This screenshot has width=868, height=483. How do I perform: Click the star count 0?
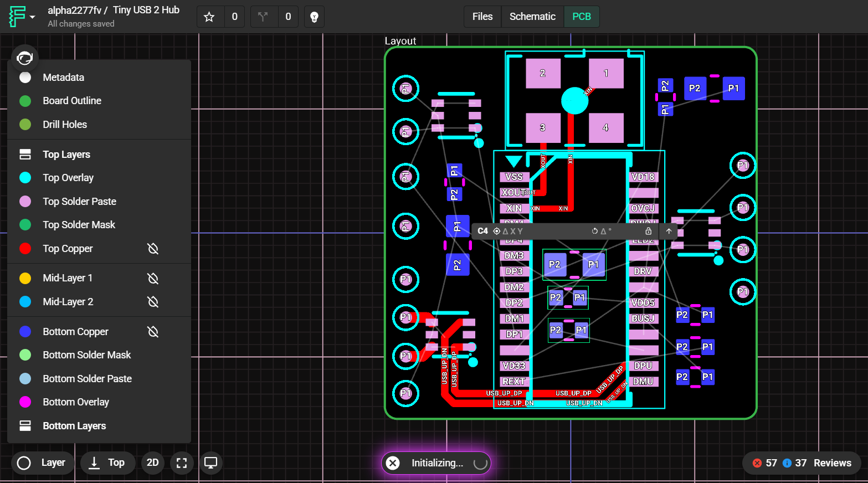tap(235, 17)
